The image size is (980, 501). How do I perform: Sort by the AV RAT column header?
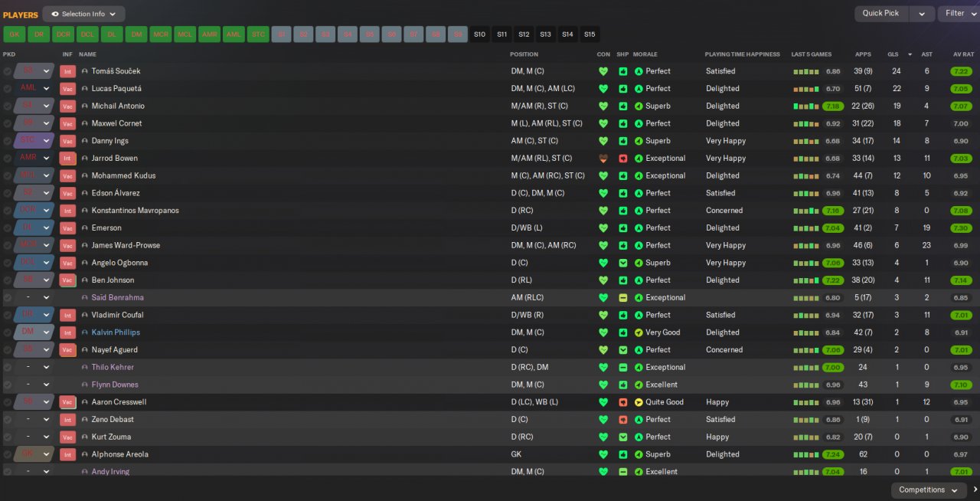(962, 54)
